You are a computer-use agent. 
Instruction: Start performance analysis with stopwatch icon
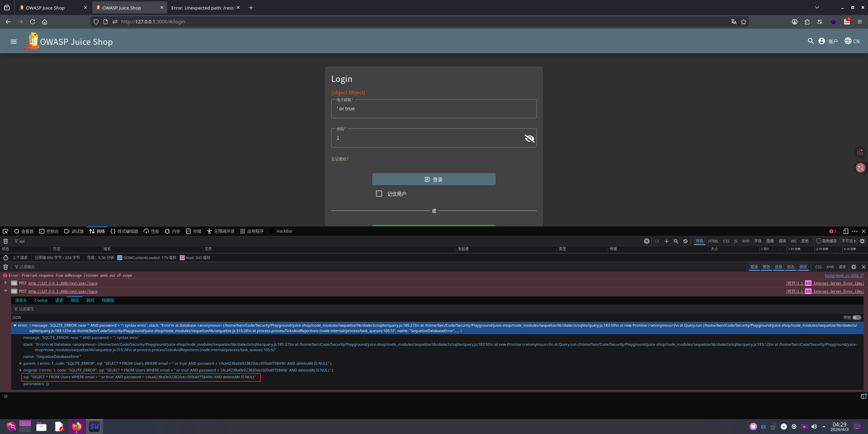click(5, 258)
